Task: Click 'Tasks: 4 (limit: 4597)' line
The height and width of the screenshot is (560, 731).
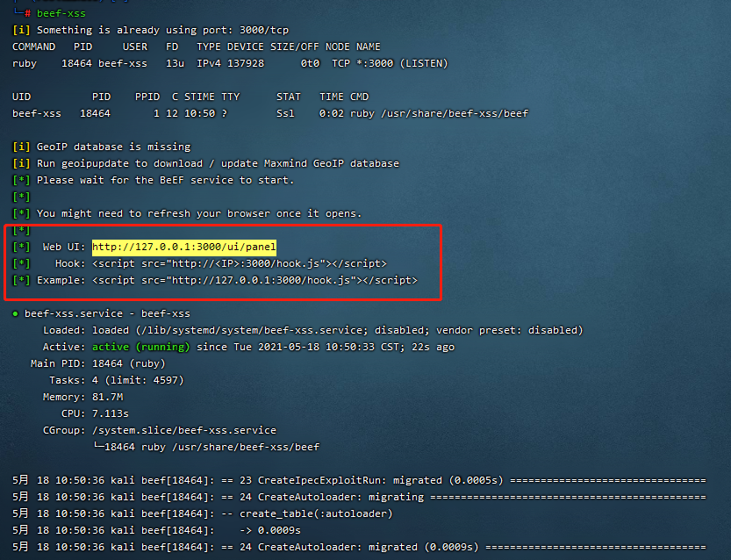Action: tap(117, 380)
